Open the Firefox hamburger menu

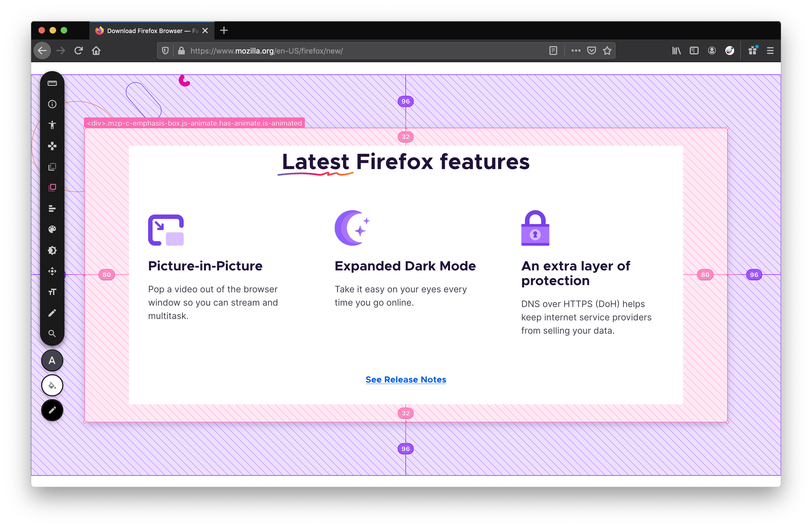[x=770, y=51]
